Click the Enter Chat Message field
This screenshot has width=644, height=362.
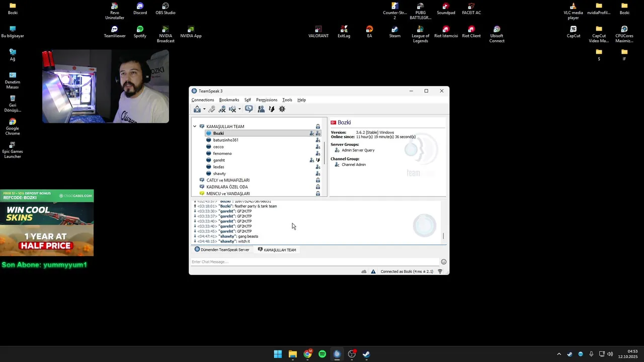tap(315, 262)
